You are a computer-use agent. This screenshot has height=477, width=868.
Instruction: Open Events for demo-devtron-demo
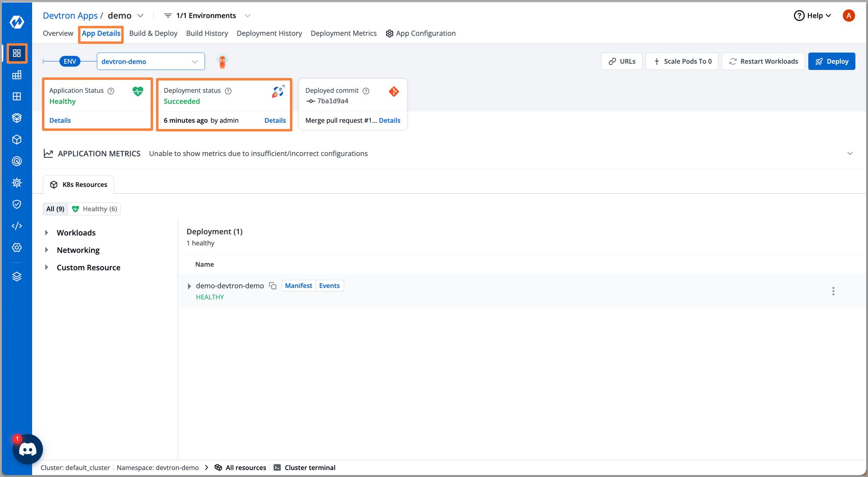[329, 286]
